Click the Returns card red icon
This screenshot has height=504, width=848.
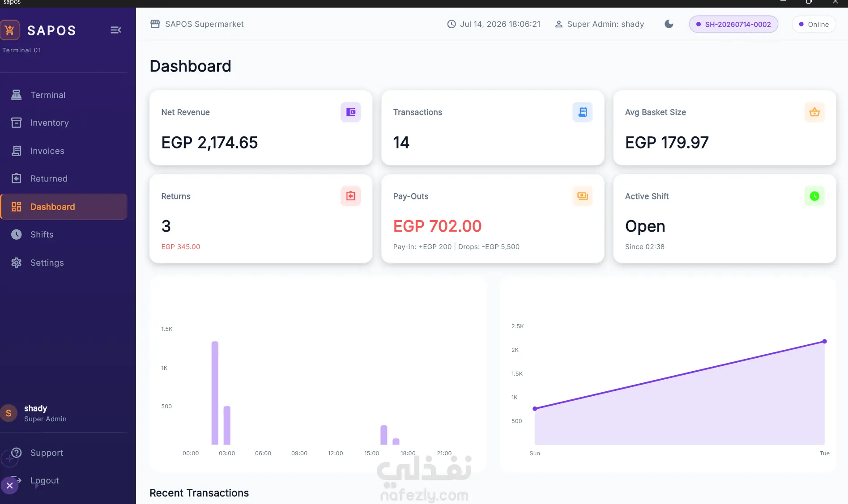(351, 196)
